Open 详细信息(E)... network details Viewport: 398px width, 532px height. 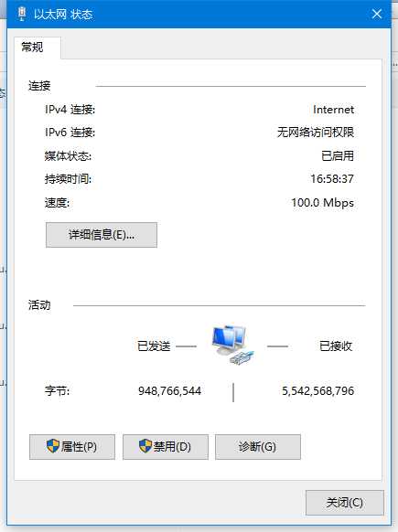coord(102,235)
